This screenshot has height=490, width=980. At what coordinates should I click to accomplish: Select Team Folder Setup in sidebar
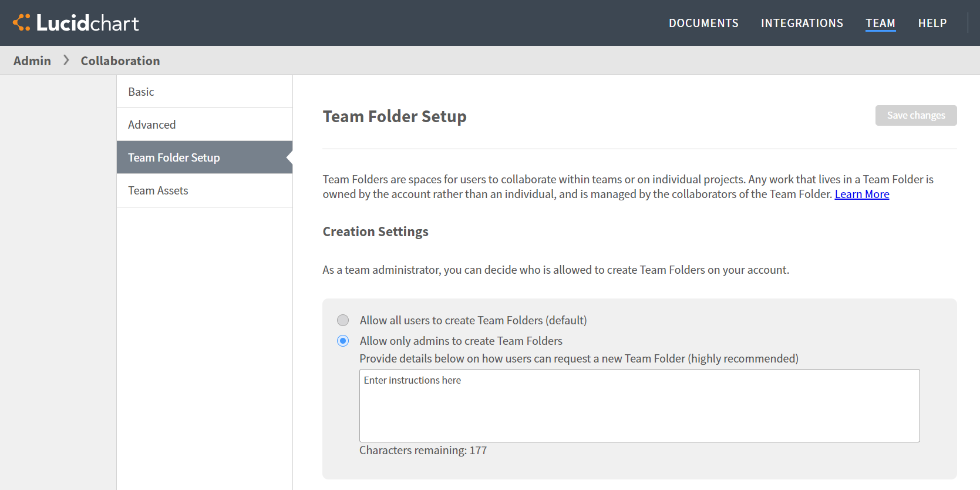click(x=204, y=157)
